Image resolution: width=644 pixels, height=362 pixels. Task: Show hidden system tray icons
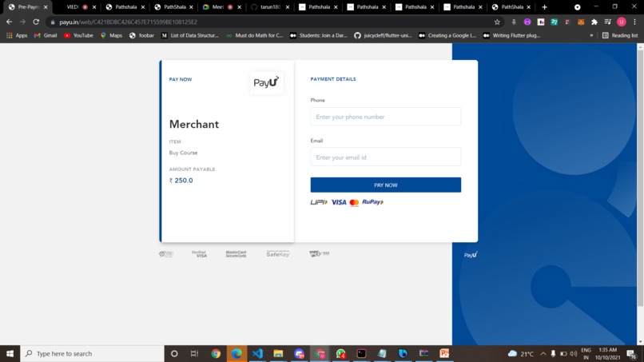543,353
